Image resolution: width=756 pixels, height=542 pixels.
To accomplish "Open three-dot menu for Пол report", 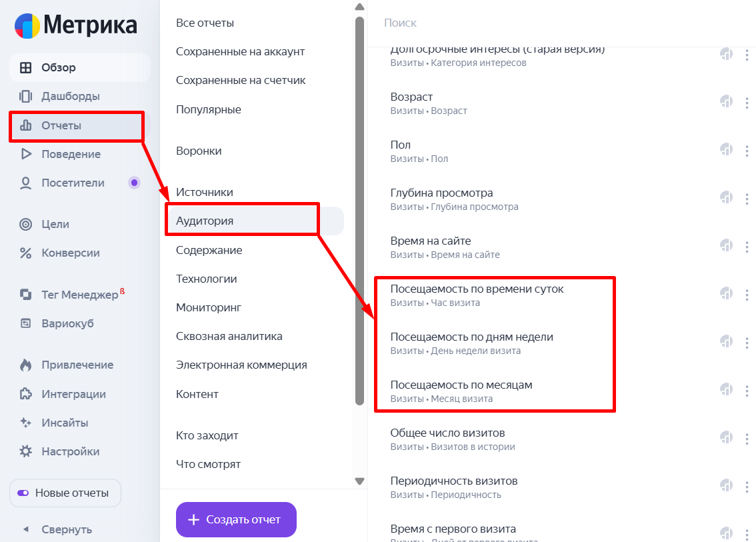I will click(x=747, y=151).
